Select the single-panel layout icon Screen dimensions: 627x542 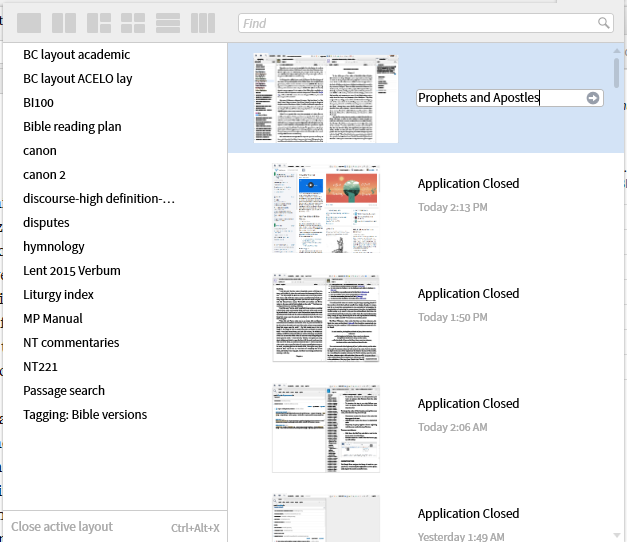[29, 23]
